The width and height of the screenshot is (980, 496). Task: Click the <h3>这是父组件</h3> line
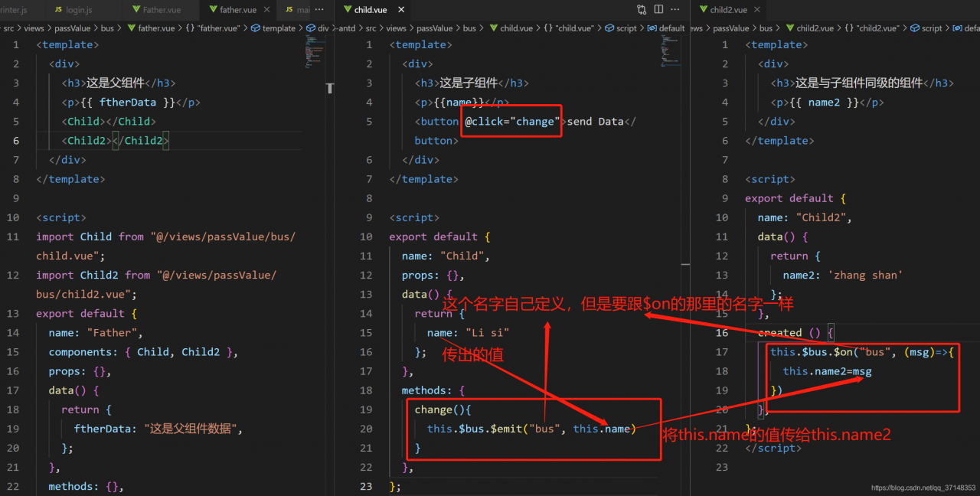click(119, 83)
